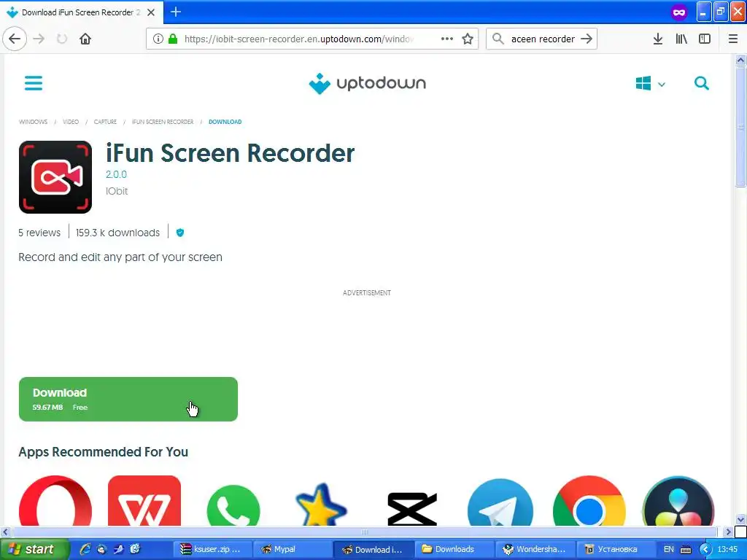Switch to Downloads folder taskbar window
The width and height of the screenshot is (747, 560).
(454, 550)
